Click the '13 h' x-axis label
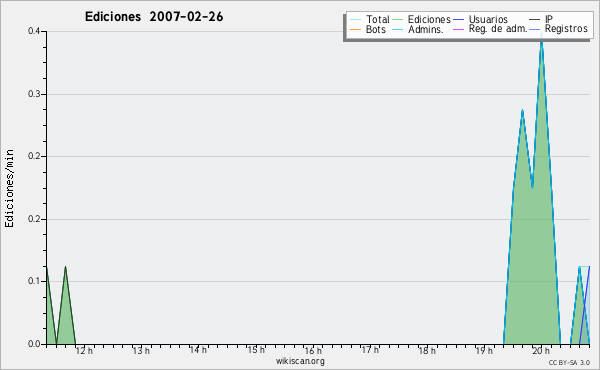This screenshot has height=370, width=600. tap(141, 350)
